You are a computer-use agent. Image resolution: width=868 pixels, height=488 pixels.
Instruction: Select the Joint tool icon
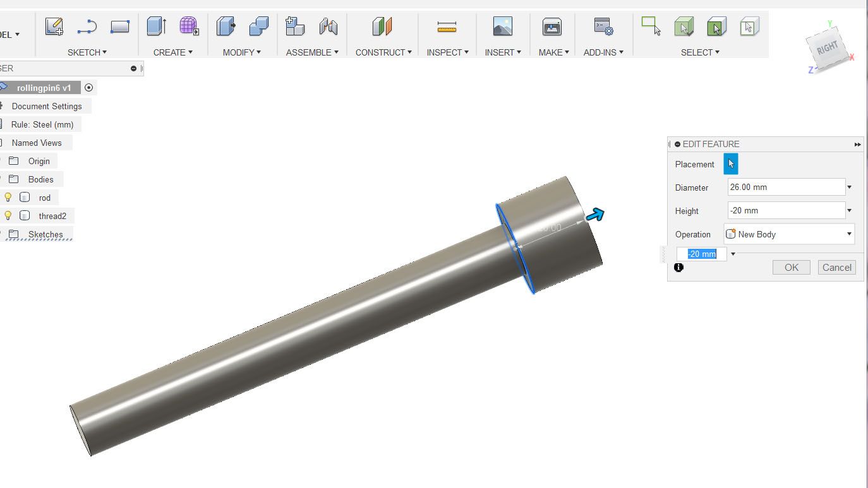[328, 26]
